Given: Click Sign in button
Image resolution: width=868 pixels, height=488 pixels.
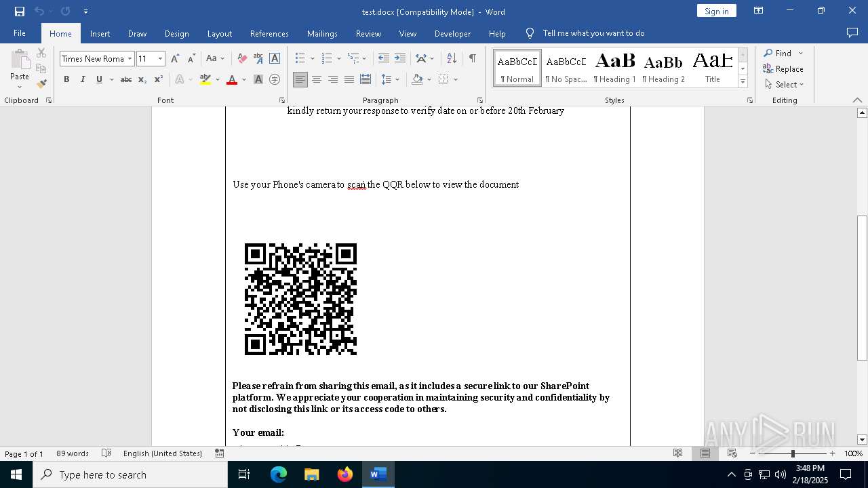Looking at the screenshot, I should (x=717, y=11).
